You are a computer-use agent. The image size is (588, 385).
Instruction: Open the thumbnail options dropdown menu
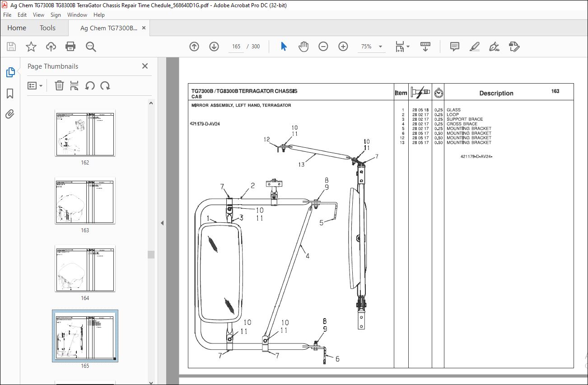tap(35, 85)
